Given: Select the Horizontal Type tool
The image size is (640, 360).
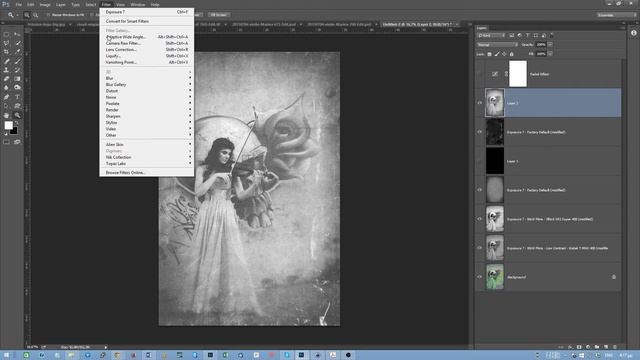Looking at the screenshot, I should pyautogui.click(x=18, y=97).
